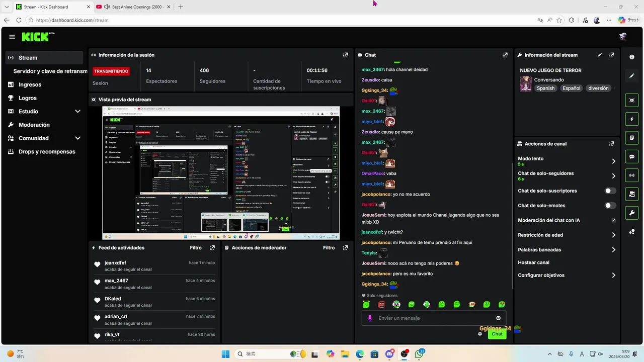This screenshot has height=362, width=644.
Task: Expand Restricción de edad settings
Action: tap(613, 235)
